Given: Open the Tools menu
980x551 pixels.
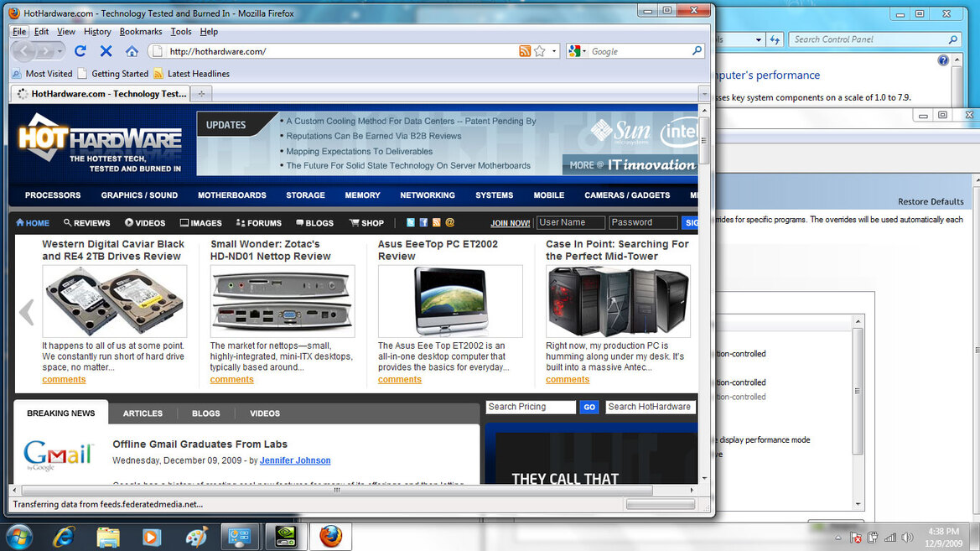Looking at the screenshot, I should 180,31.
